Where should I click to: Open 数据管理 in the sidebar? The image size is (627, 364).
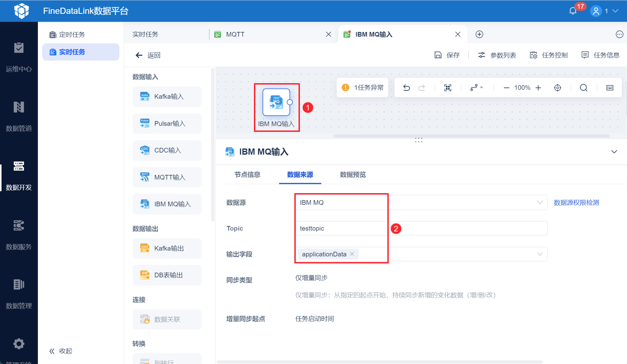pos(19,294)
